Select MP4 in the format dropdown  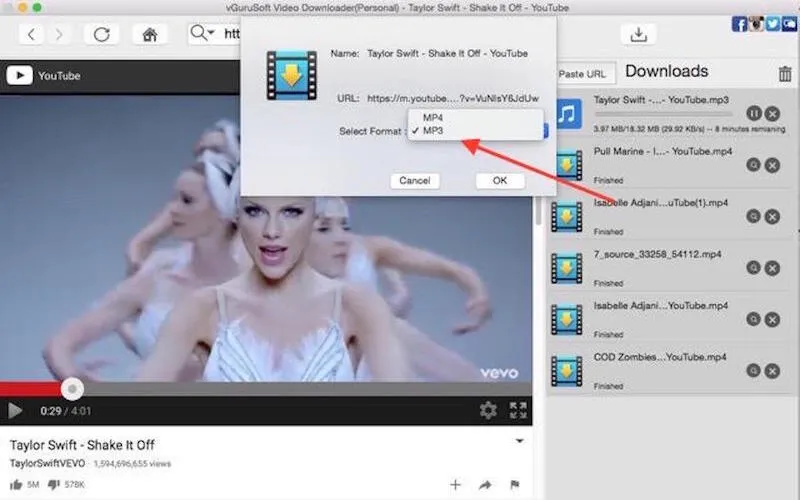coord(433,117)
